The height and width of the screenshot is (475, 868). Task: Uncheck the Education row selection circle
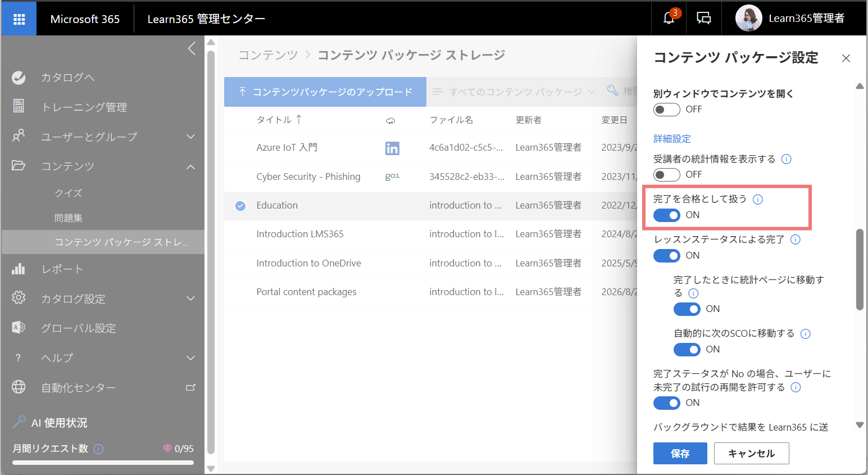pos(240,206)
